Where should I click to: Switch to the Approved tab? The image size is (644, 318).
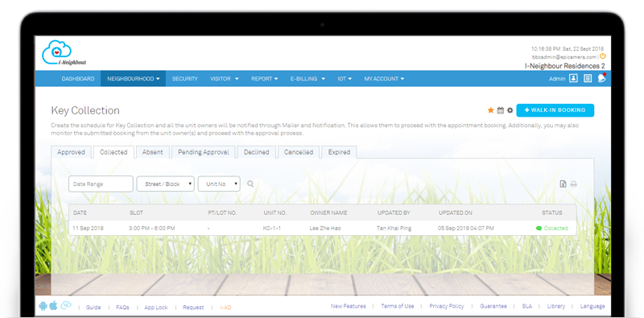71,152
